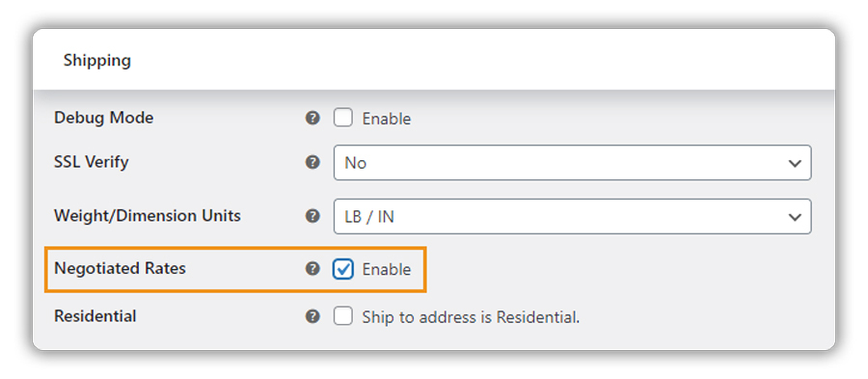
Task: Open the Weight/Dimension Units dropdown
Action: coord(572,216)
